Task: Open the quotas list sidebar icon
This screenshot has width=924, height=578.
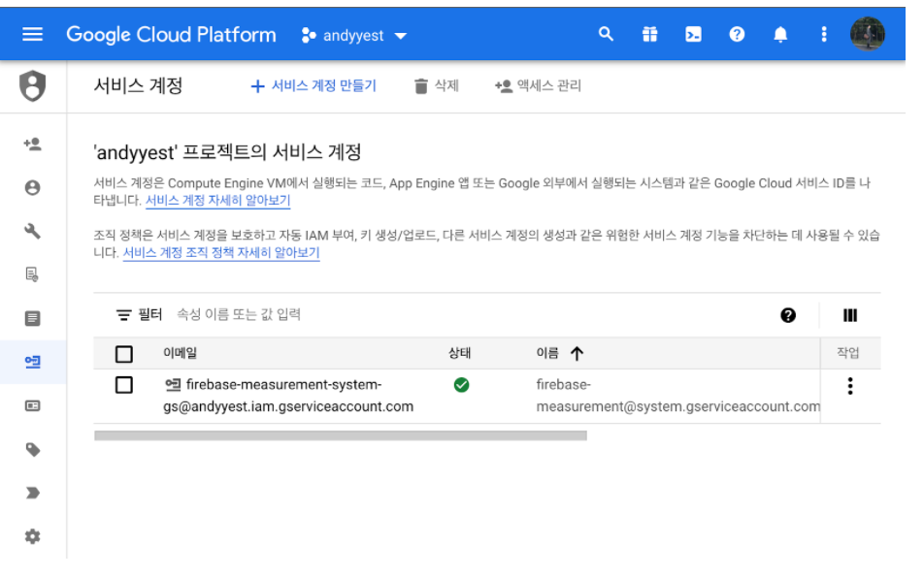Action: click(32, 318)
